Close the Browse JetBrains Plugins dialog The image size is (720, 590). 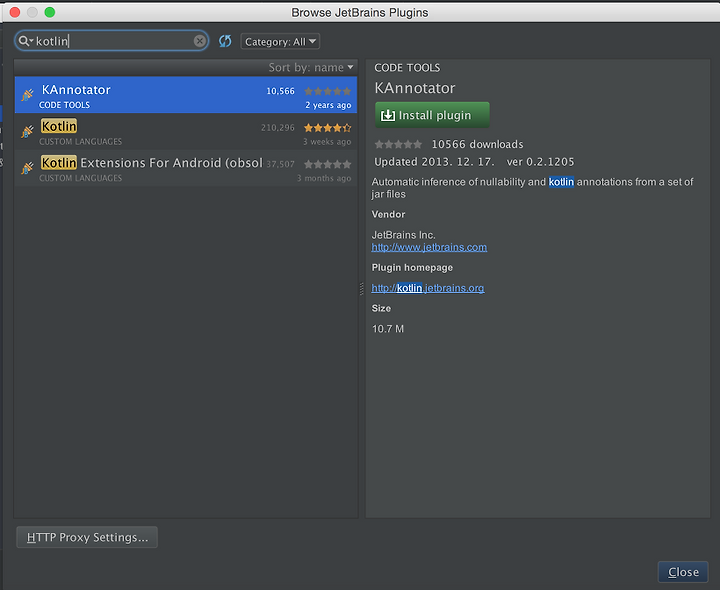683,572
